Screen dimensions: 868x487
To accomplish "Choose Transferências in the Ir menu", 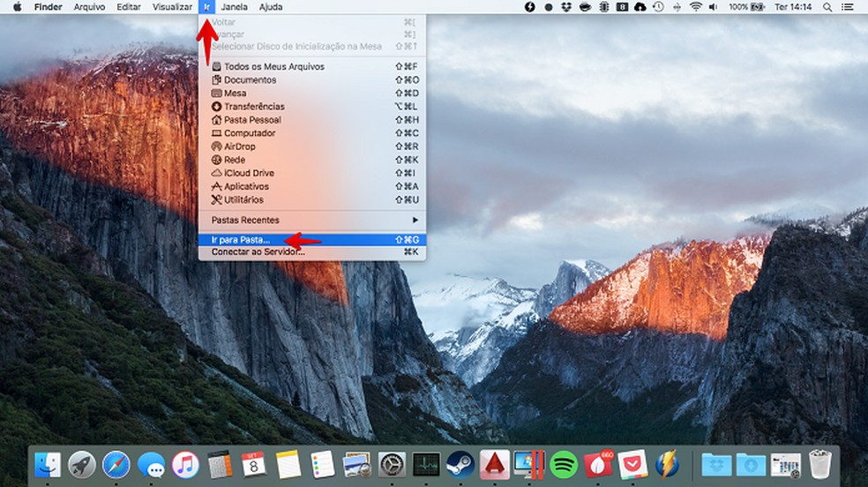I will (312, 106).
